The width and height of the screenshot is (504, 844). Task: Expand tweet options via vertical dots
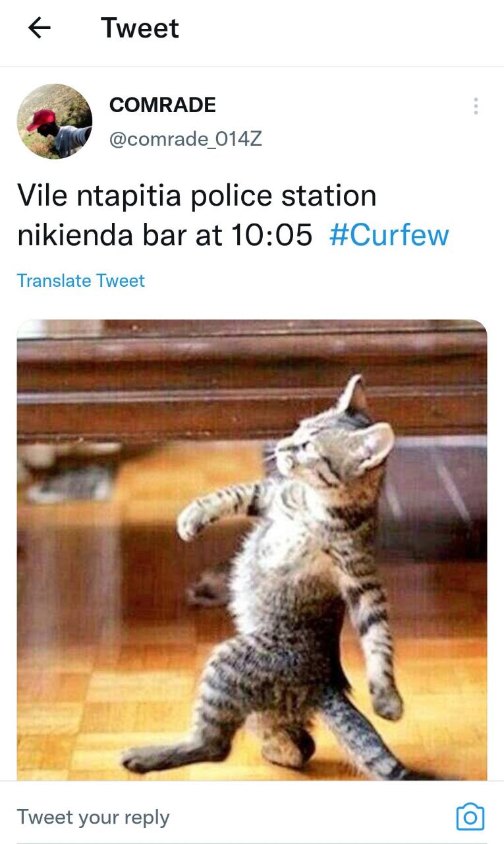476,106
